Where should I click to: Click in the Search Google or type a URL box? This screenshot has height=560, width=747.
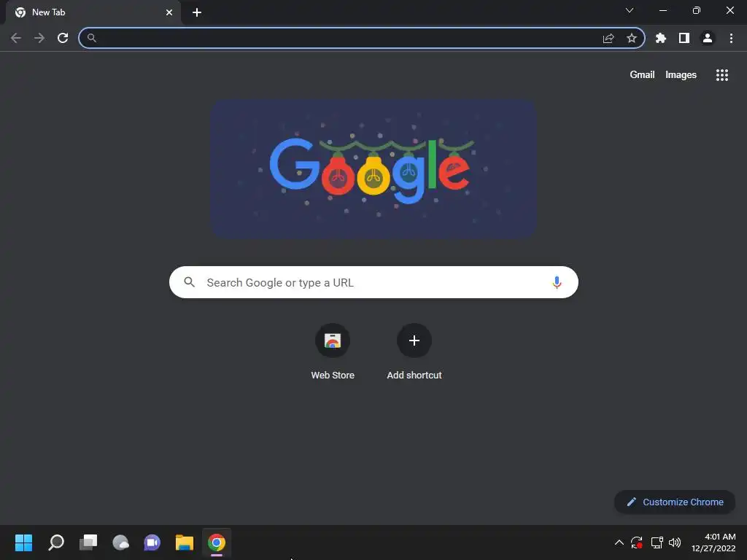pyautogui.click(x=373, y=282)
